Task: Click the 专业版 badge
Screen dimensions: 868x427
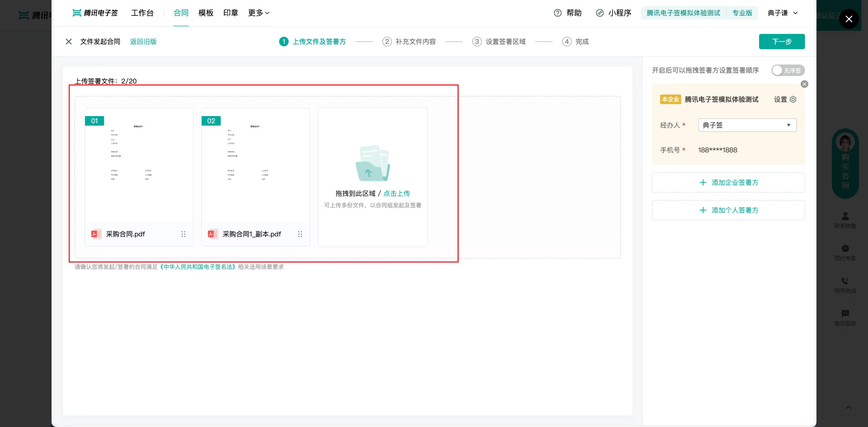Action: [x=742, y=13]
